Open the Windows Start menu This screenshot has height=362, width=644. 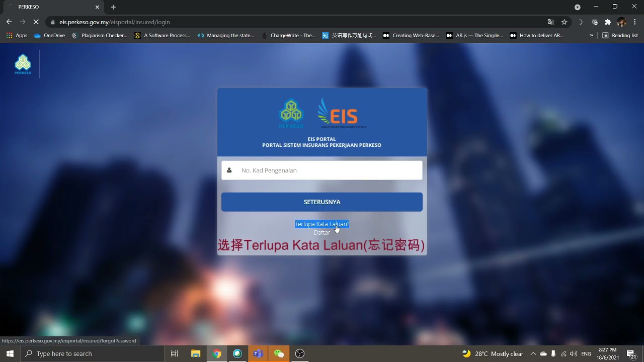tap(10, 354)
